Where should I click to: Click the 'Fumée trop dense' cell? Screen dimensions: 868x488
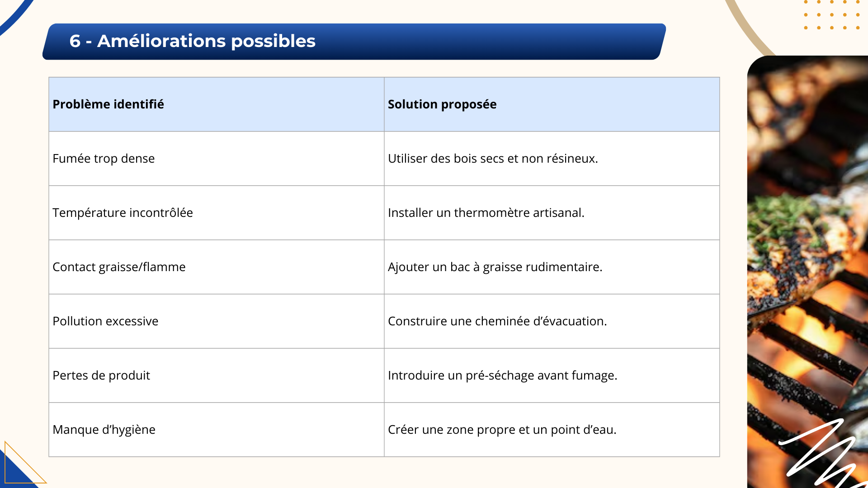(217, 159)
